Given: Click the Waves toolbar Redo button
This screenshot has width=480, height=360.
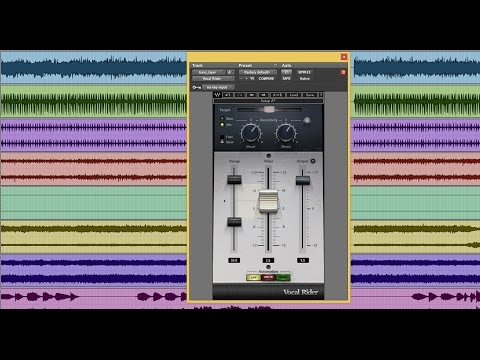Looking at the screenshot, I should [240, 95].
